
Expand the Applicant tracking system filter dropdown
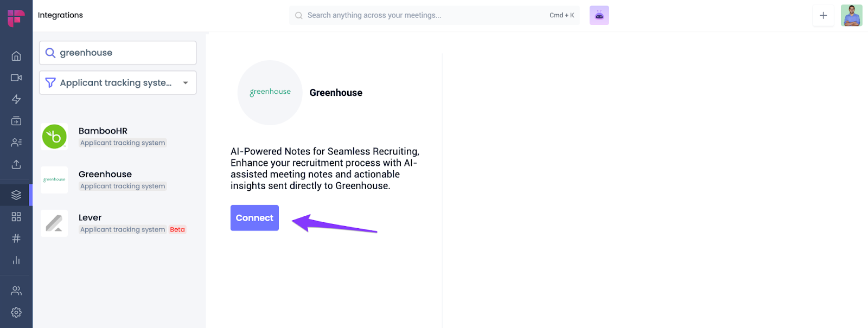118,83
